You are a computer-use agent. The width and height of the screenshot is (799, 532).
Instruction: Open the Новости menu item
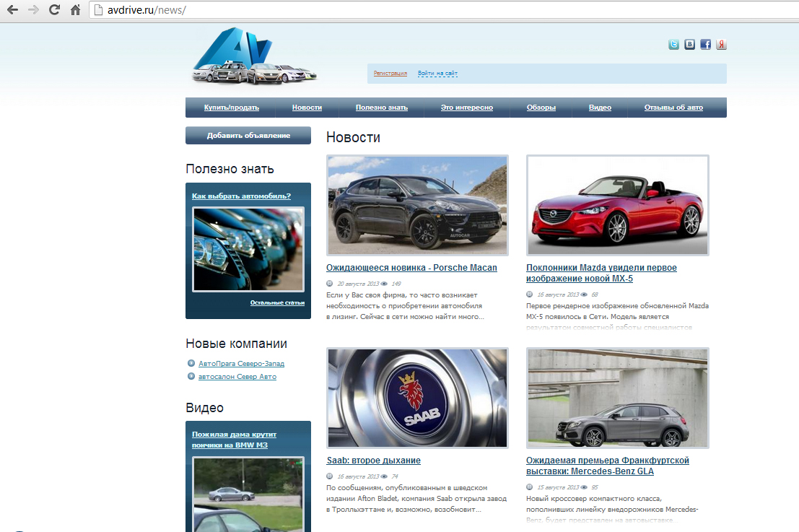(x=307, y=108)
